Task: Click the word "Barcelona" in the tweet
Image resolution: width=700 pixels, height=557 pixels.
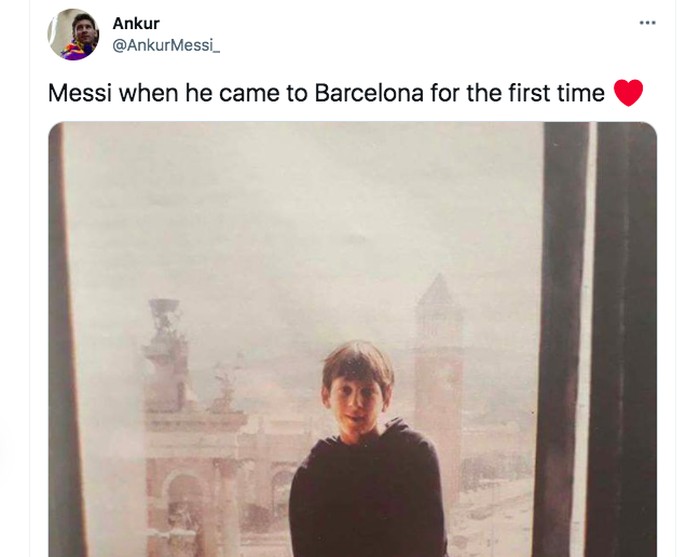Action: [368, 93]
